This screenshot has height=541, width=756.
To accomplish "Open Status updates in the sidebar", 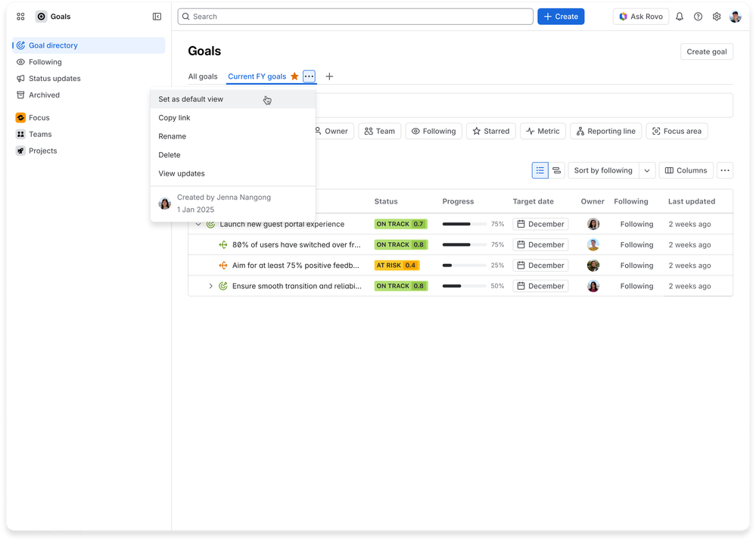I will [89, 79].
